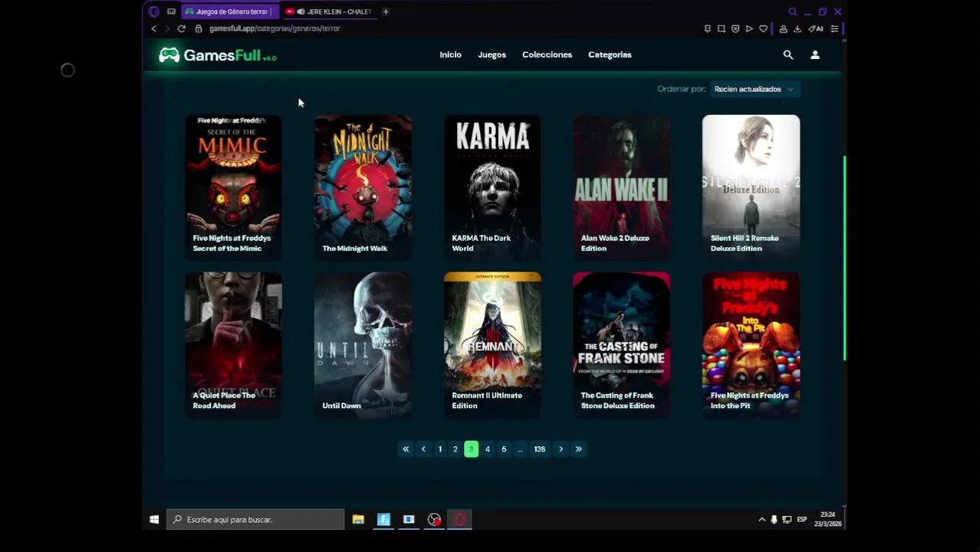Viewport: 980px width, 552px height.
Task: Click the page vertical scrollbar
Action: [x=844, y=258]
